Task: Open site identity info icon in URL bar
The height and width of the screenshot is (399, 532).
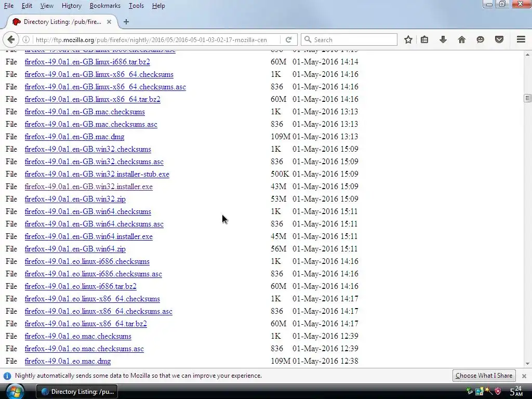Action: point(26,39)
